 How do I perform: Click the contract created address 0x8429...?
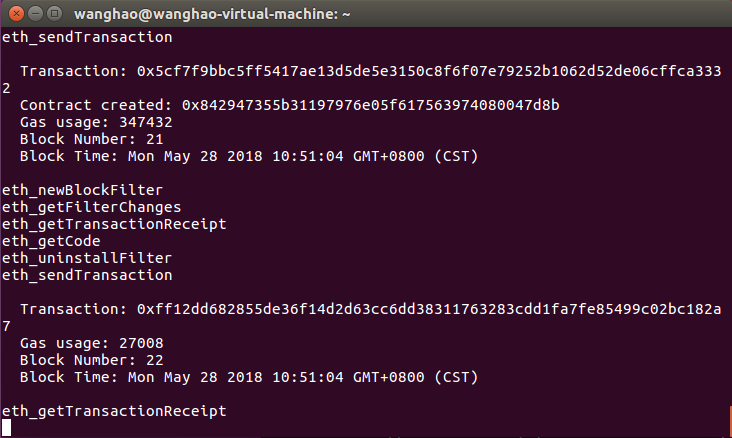pyautogui.click(x=370, y=105)
